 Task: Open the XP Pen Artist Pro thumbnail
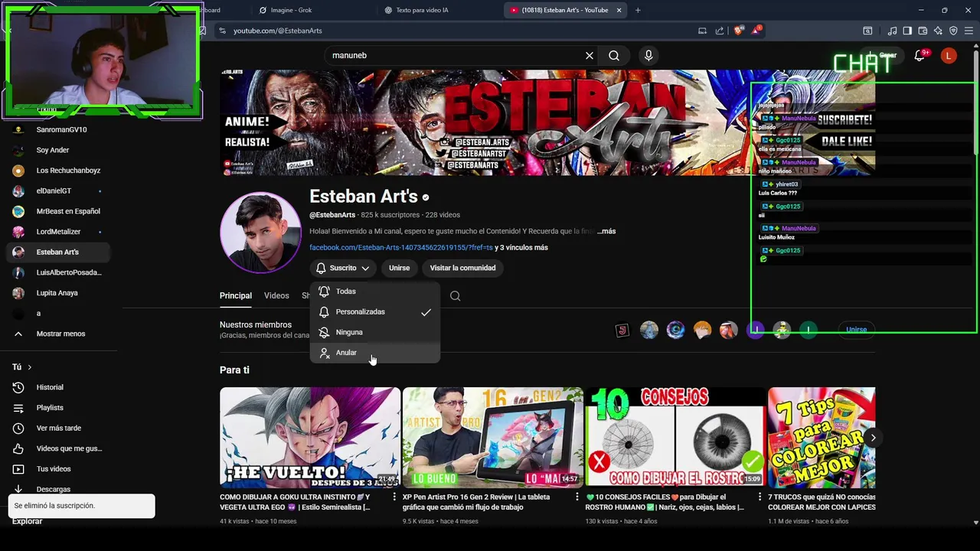493,437
